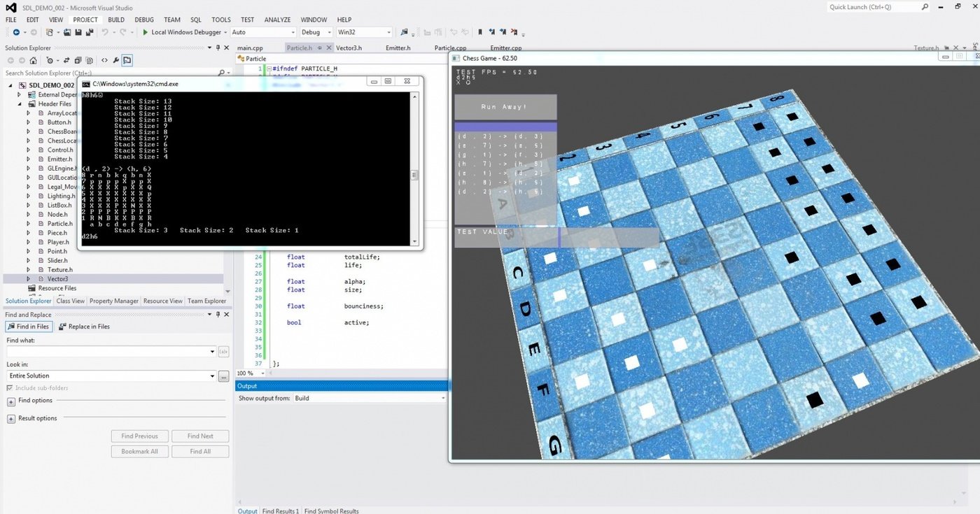Image resolution: width=980 pixels, height=514 pixels.
Task: Click the Collapse All icon in Solution Explorer
Action: (x=78, y=60)
